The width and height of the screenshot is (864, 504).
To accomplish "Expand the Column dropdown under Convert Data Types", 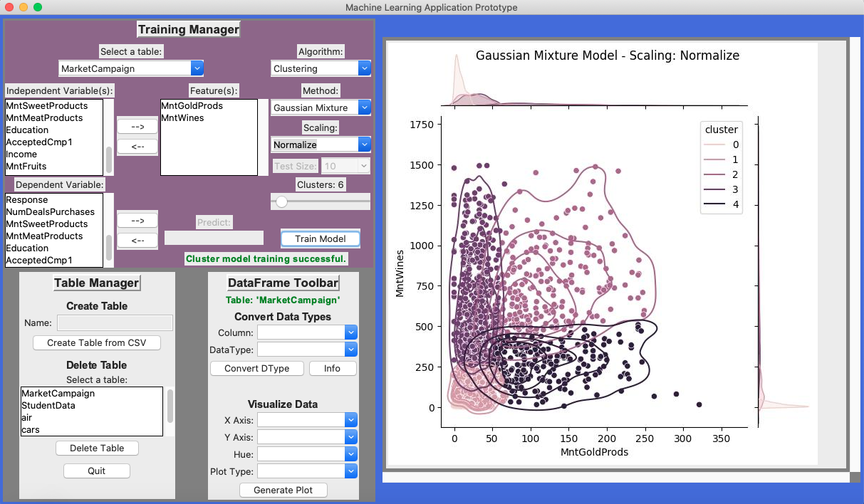I will click(307, 332).
